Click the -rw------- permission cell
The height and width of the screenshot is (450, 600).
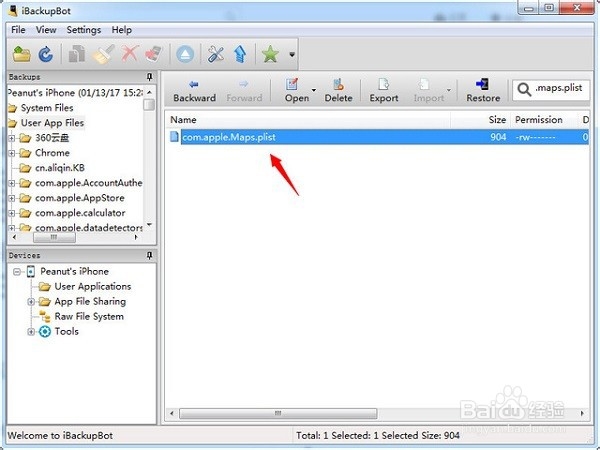(x=535, y=137)
